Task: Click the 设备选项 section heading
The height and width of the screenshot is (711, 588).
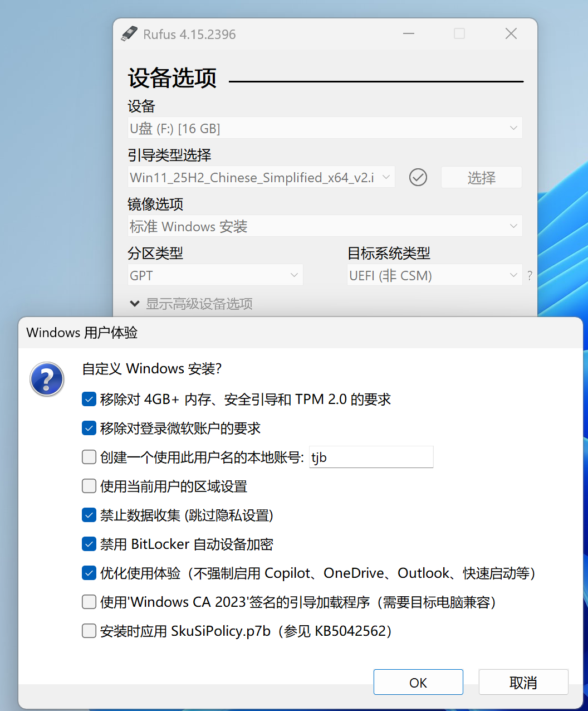Action: [x=173, y=78]
